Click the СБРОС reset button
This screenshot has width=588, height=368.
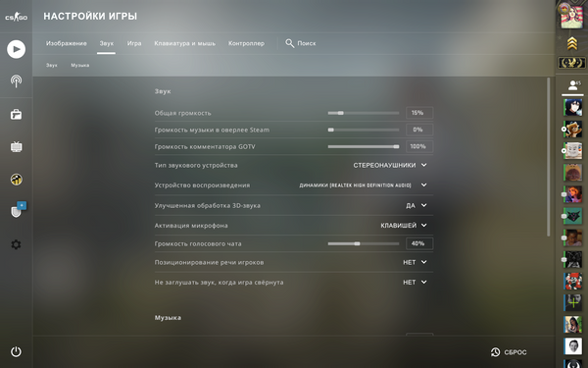click(x=509, y=352)
